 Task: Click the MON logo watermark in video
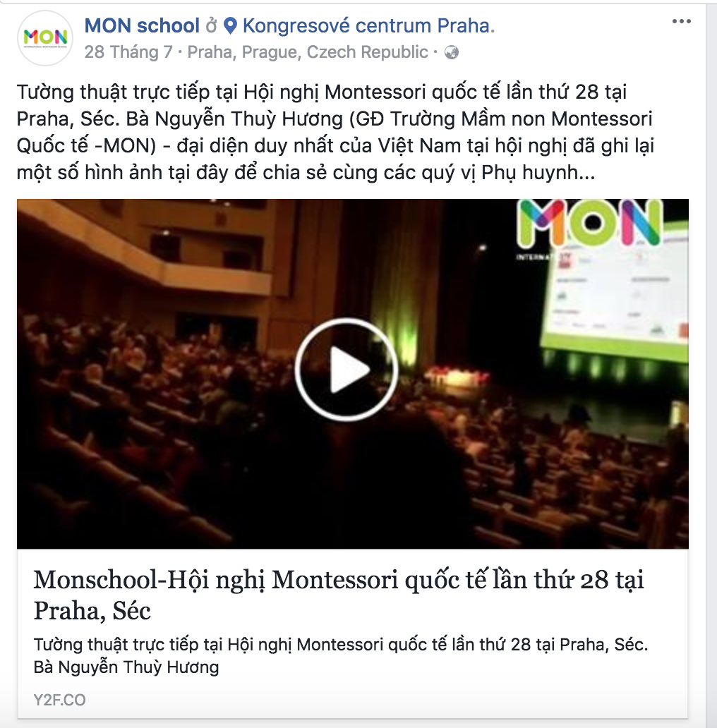click(x=590, y=224)
